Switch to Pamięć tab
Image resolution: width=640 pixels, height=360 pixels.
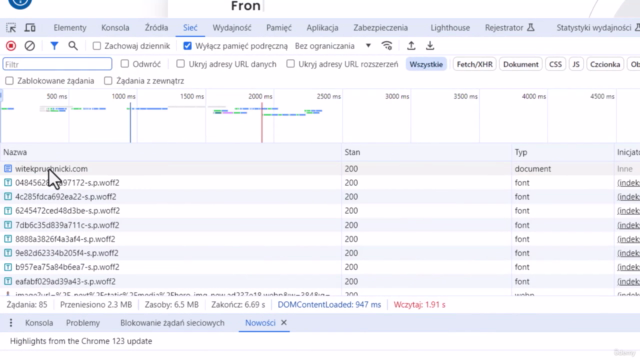tap(279, 28)
